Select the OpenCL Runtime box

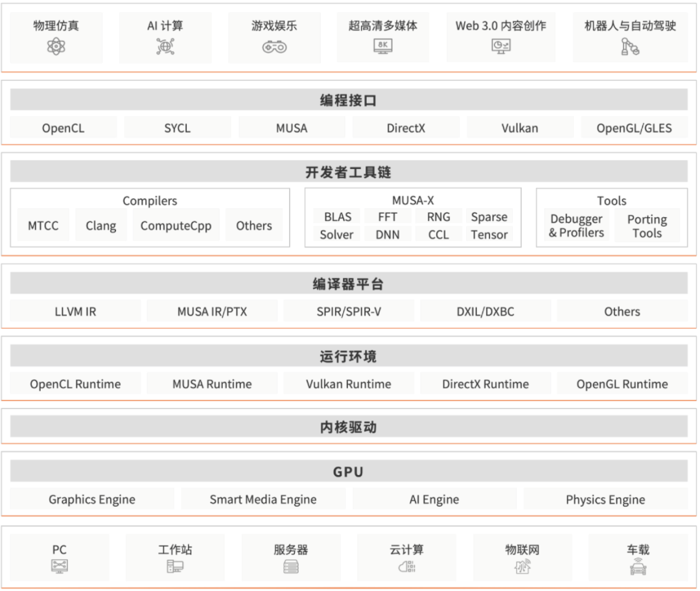(75, 384)
